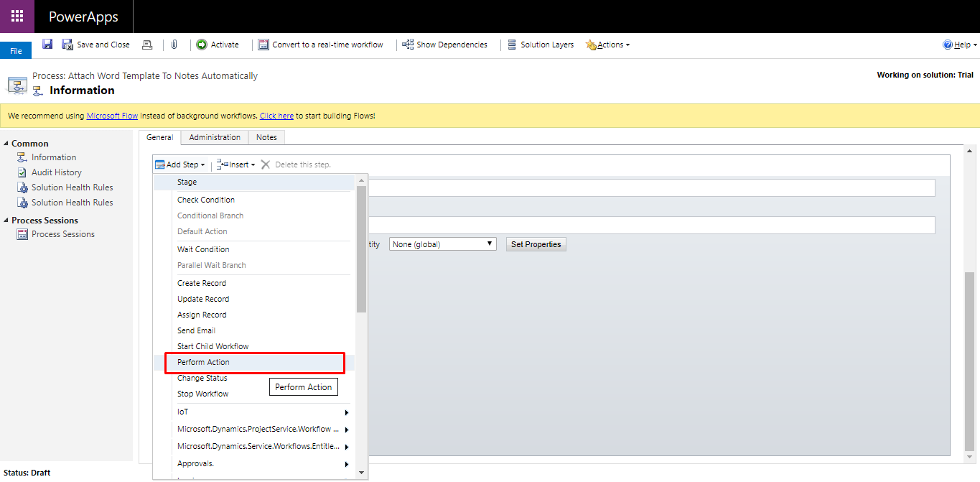Open the Process Sessions item with grid icon

point(63,234)
